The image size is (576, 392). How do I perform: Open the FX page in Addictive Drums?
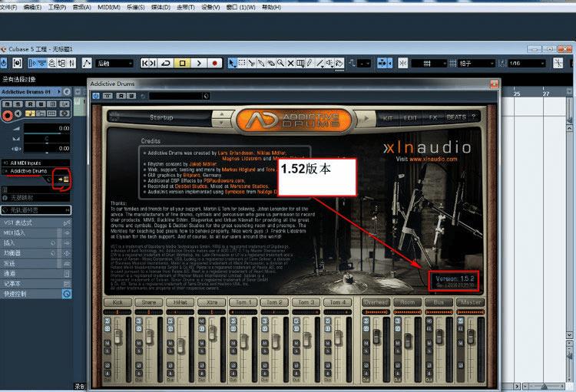tap(433, 118)
